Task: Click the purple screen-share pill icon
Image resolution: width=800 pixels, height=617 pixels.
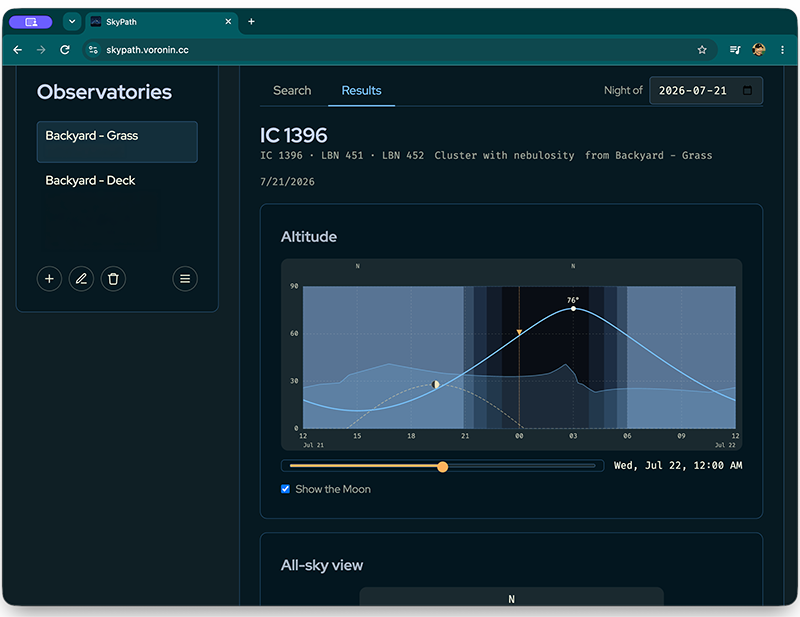Action: click(31, 22)
